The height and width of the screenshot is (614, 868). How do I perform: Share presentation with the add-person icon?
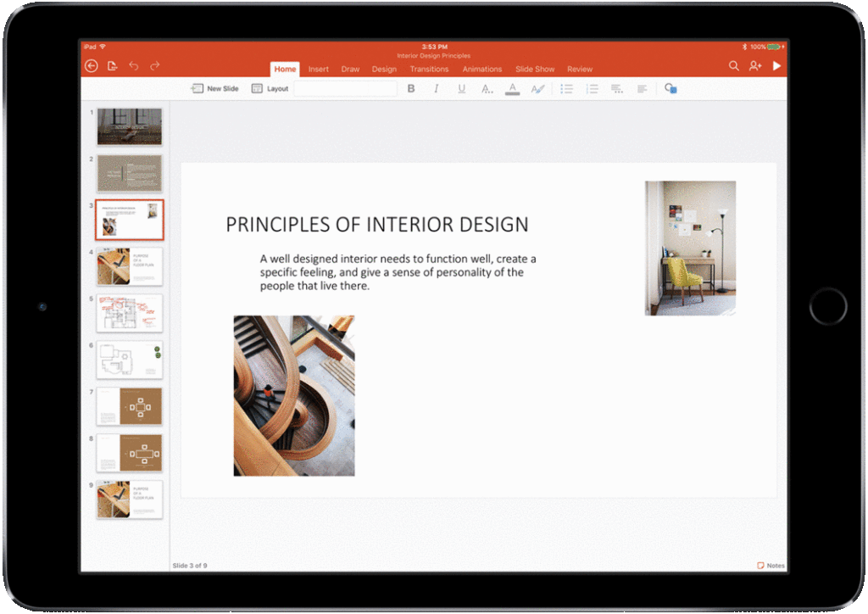(x=754, y=66)
